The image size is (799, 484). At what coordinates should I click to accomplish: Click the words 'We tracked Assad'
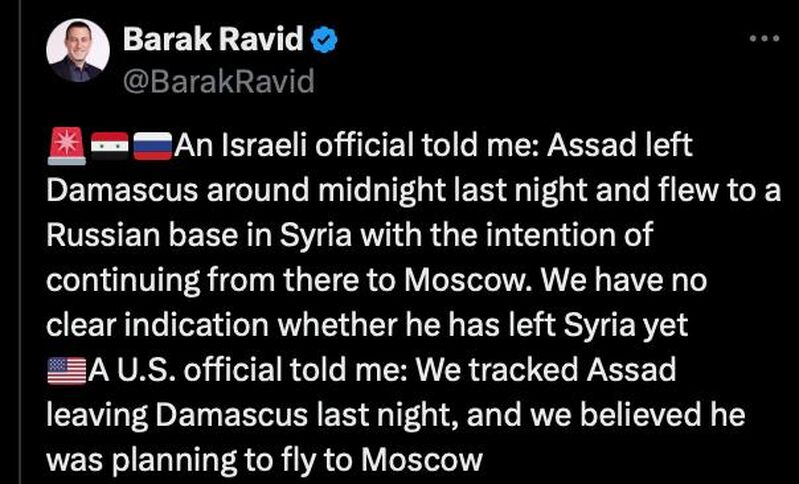pyautogui.click(x=546, y=371)
